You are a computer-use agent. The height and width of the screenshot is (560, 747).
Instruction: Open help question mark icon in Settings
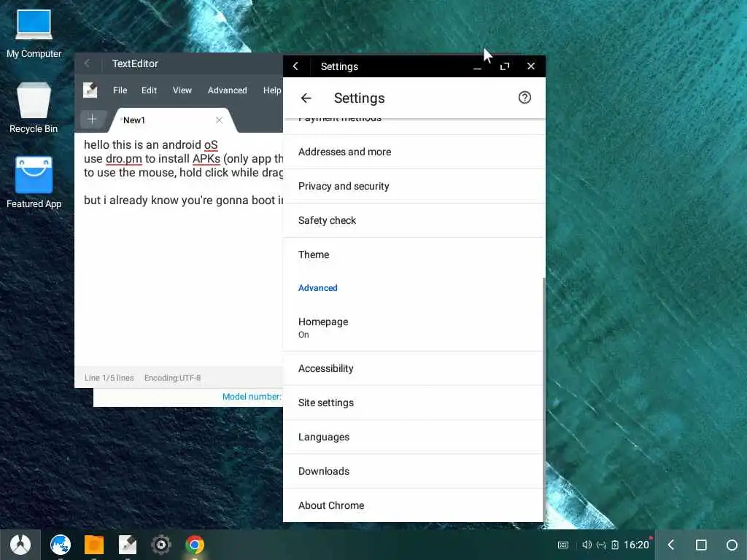point(525,98)
